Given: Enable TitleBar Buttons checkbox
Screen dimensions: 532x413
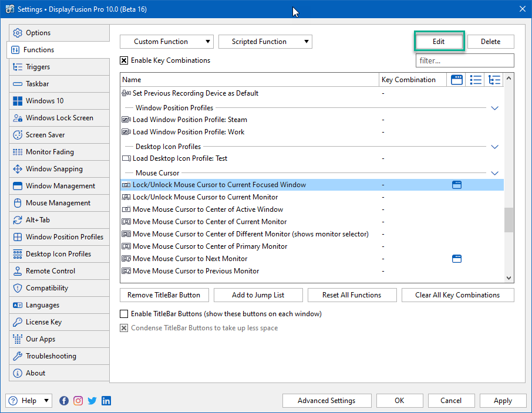Looking at the screenshot, I should click(124, 314).
